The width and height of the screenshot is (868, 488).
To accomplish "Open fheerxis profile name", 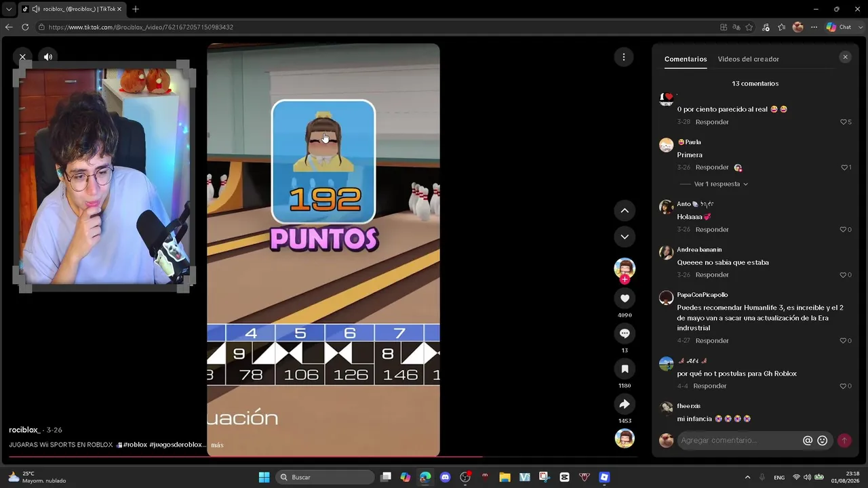I will (689, 406).
